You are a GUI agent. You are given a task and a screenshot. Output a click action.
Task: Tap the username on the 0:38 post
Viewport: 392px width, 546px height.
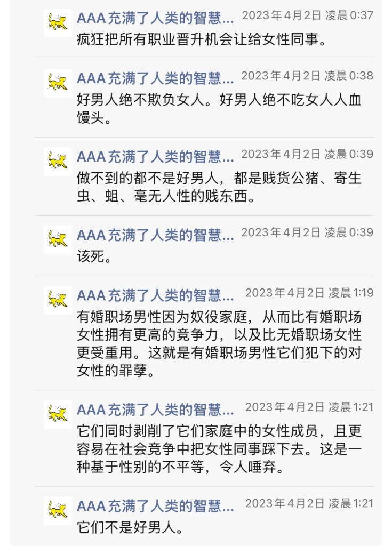pos(155,78)
